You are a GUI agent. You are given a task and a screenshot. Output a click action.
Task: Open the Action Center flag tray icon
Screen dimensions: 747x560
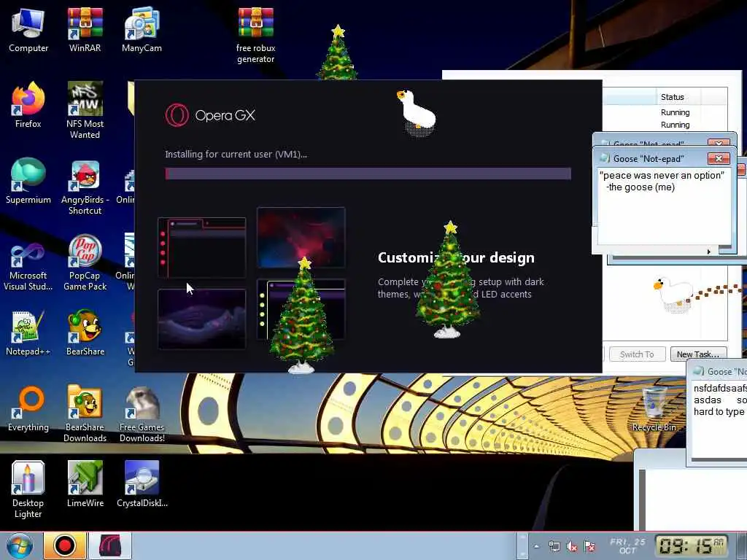tap(589, 547)
